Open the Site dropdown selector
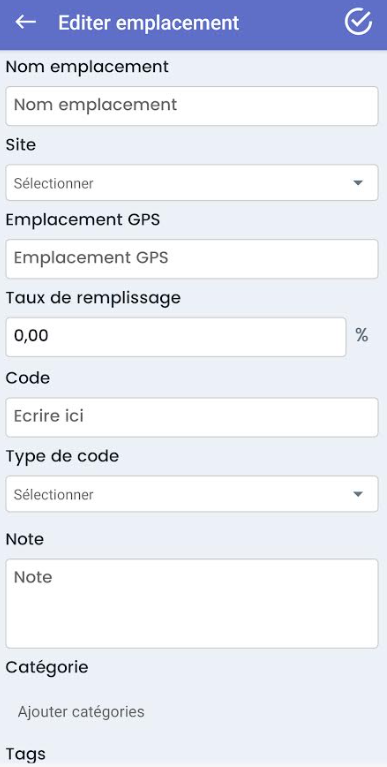Screen dimensions: 387x767 [x=192, y=183]
